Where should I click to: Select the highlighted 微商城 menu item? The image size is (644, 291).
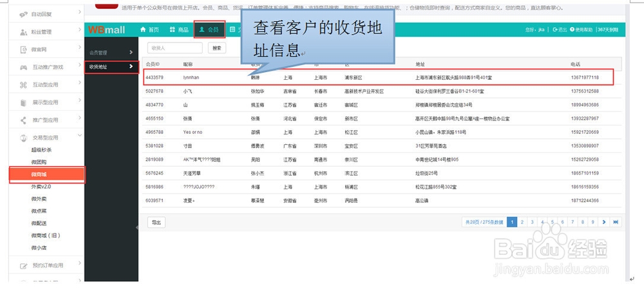tap(47, 175)
